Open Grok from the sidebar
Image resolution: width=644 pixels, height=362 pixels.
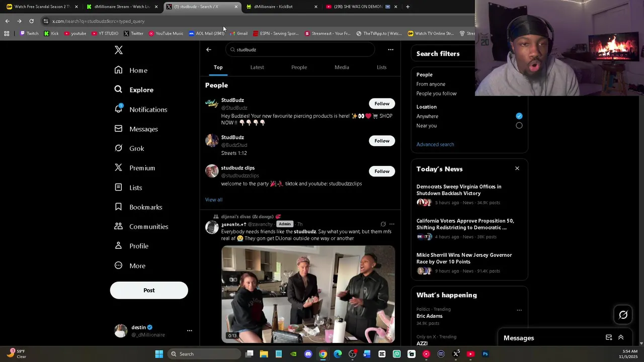129,148
